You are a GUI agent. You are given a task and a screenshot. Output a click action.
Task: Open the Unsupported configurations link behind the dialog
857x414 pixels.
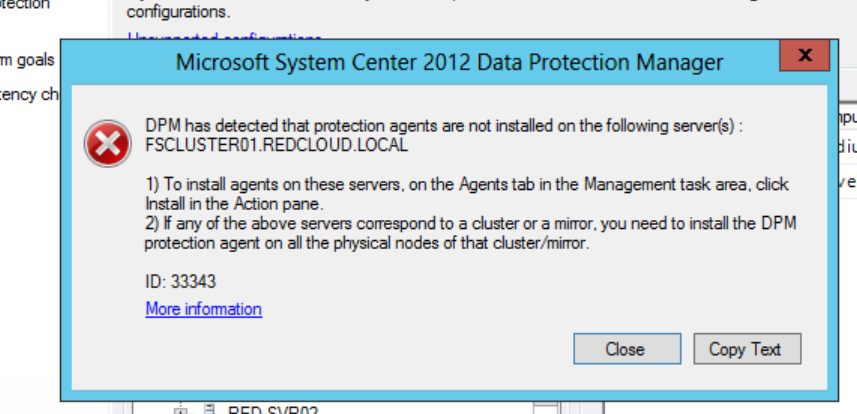coord(225,36)
